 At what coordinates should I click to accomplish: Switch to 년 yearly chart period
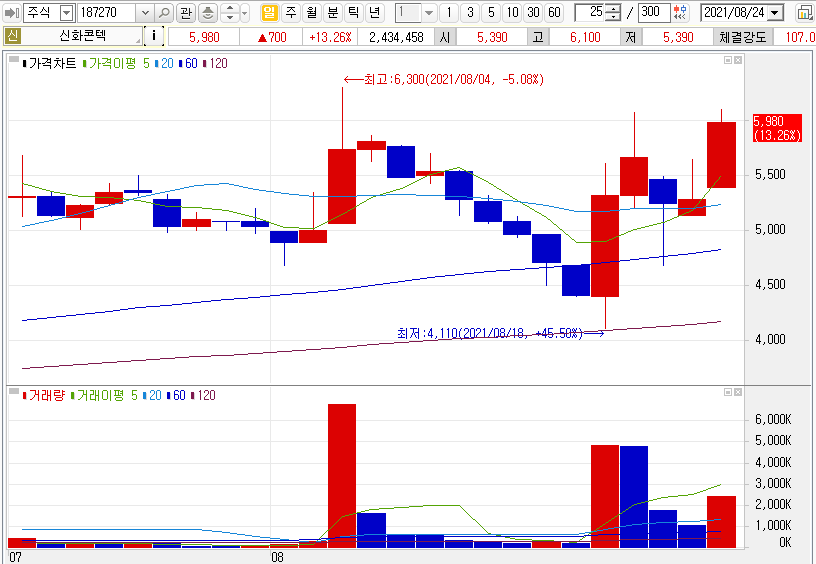pos(374,12)
